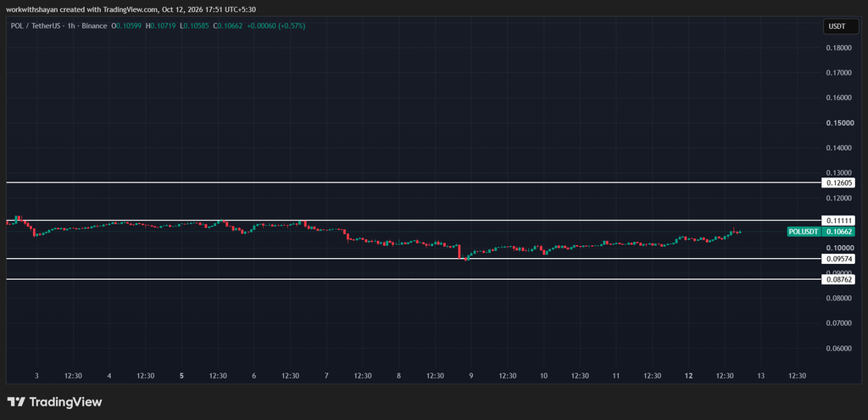Click date label 3 on time axis

36,376
